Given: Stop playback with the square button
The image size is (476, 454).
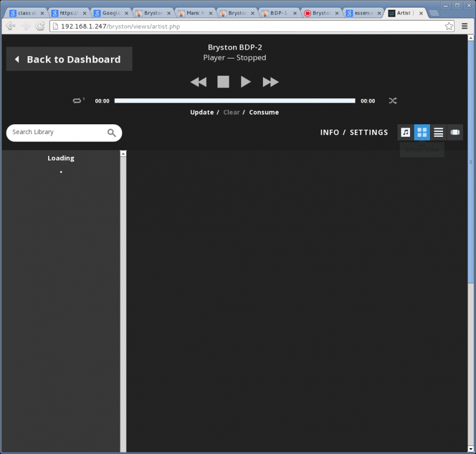Looking at the screenshot, I should tap(223, 82).
